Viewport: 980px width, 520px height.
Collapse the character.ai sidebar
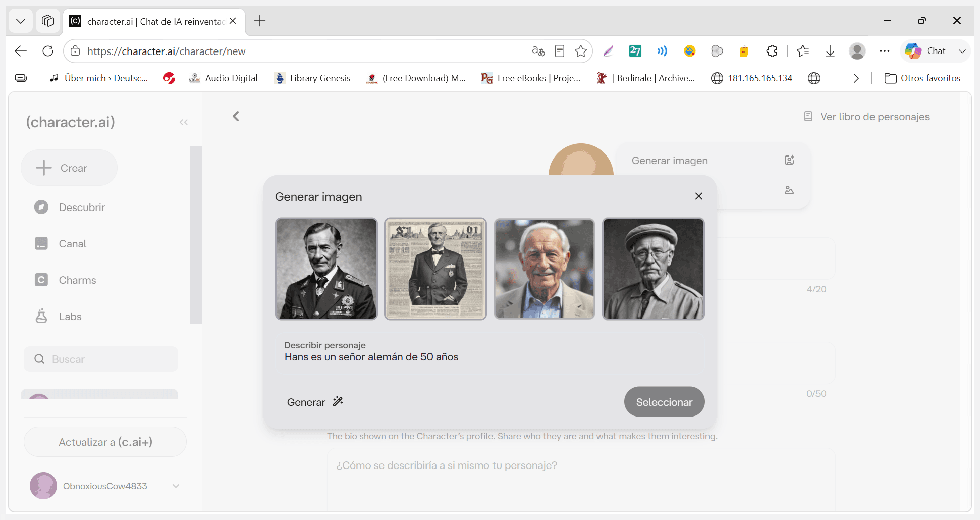click(x=184, y=122)
